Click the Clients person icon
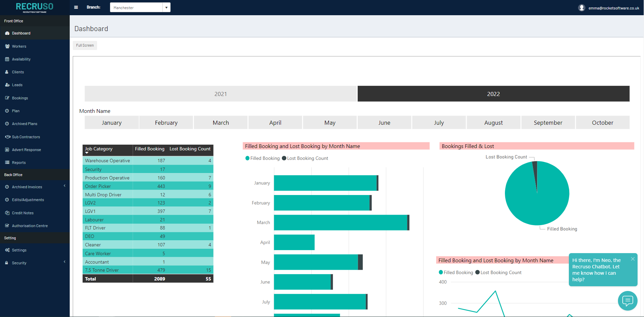644x317 pixels. click(7, 72)
